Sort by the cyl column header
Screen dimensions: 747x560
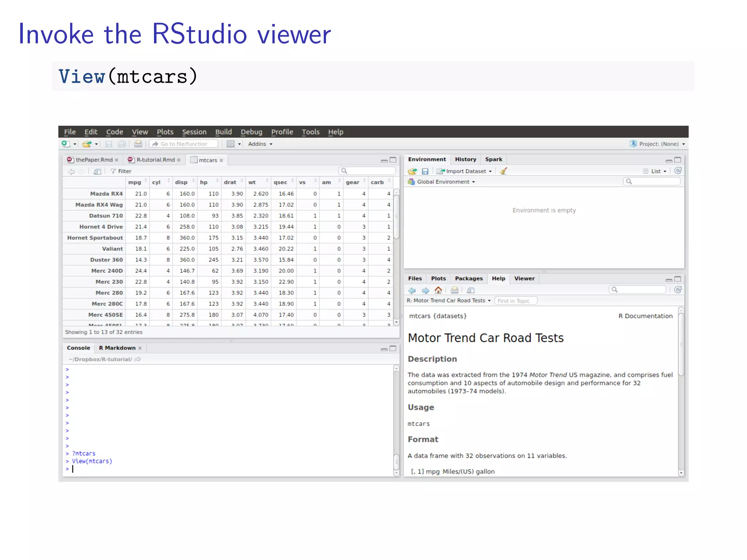click(x=161, y=182)
